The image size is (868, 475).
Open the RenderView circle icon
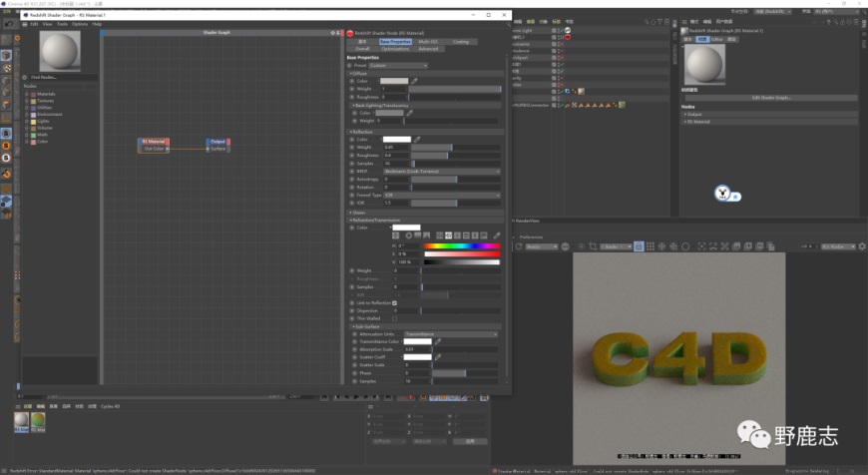coord(685,246)
